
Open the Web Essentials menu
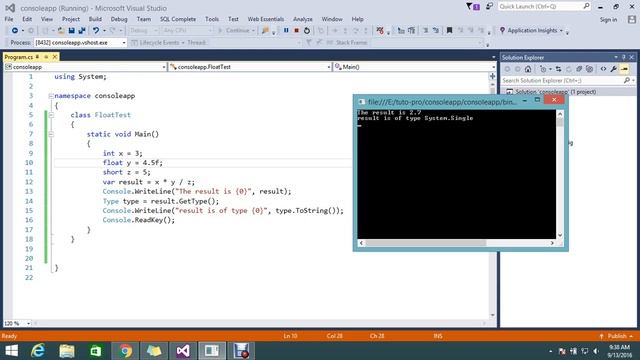266,19
